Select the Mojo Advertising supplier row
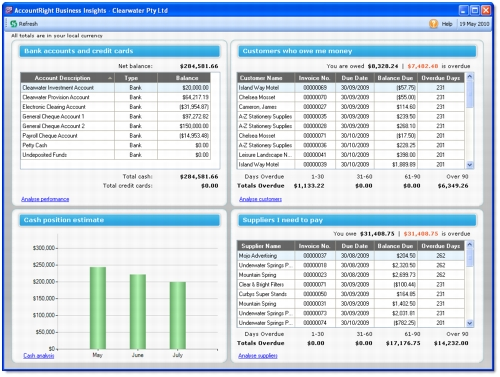Screen dimensions: 500x377 pos(350,256)
